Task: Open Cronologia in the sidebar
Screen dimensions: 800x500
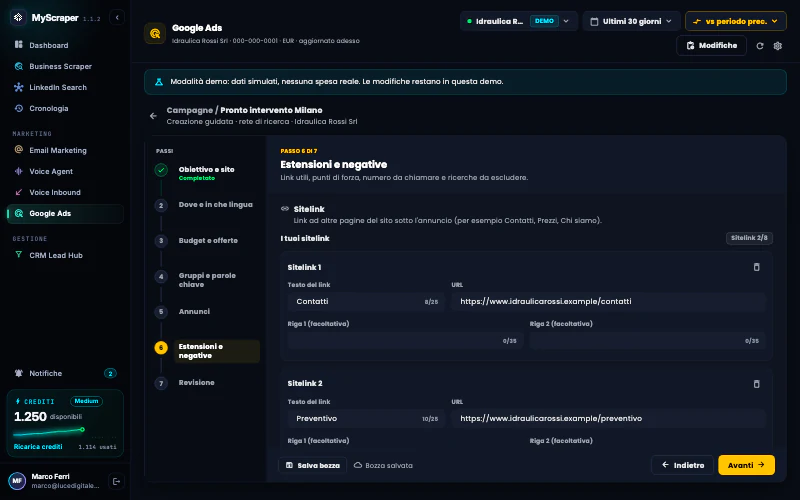Action: point(65,108)
